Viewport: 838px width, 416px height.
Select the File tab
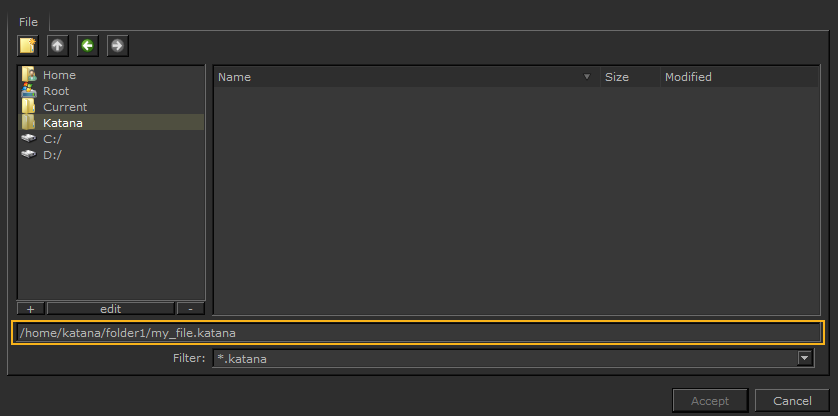pos(28,22)
